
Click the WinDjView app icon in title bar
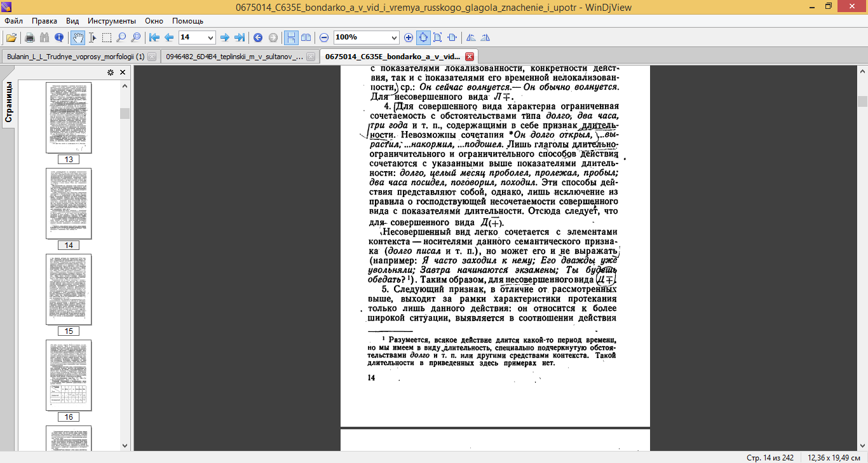point(8,6)
